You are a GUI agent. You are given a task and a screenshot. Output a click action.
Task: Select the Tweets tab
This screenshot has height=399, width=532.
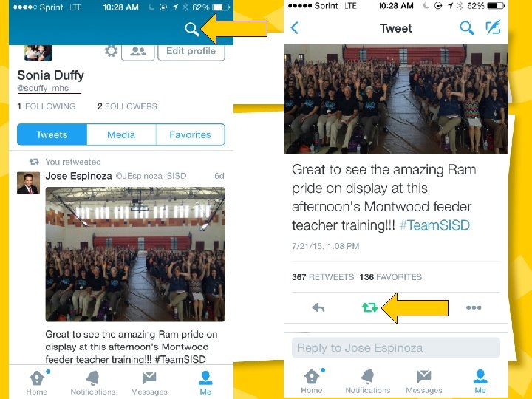[52, 134]
